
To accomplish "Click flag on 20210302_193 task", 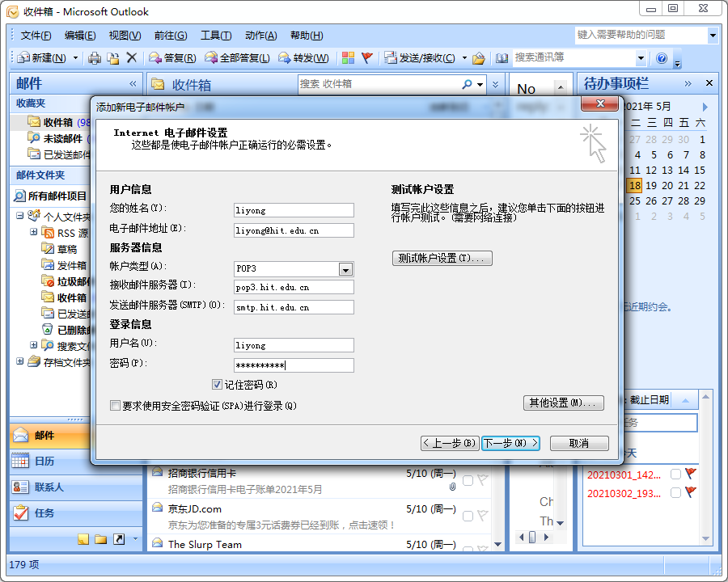I will 691,492.
